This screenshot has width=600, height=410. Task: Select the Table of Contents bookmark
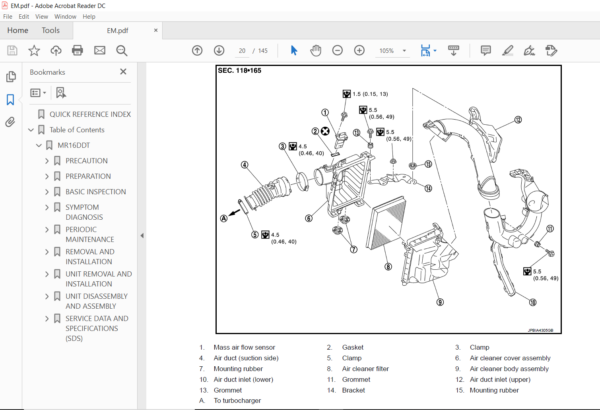(77, 130)
